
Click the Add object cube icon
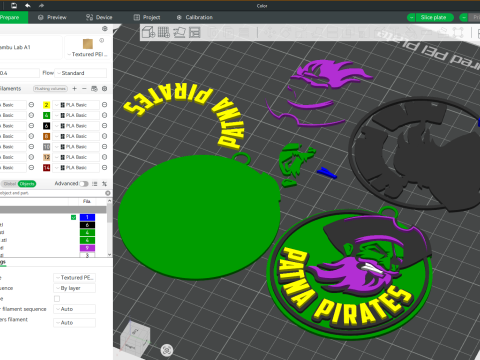148,32
